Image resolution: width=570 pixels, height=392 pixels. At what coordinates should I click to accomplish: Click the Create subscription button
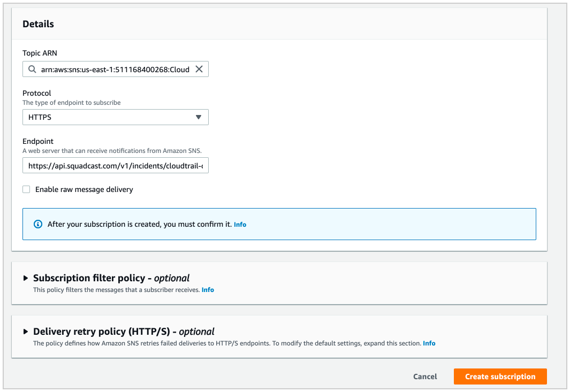coord(500,376)
